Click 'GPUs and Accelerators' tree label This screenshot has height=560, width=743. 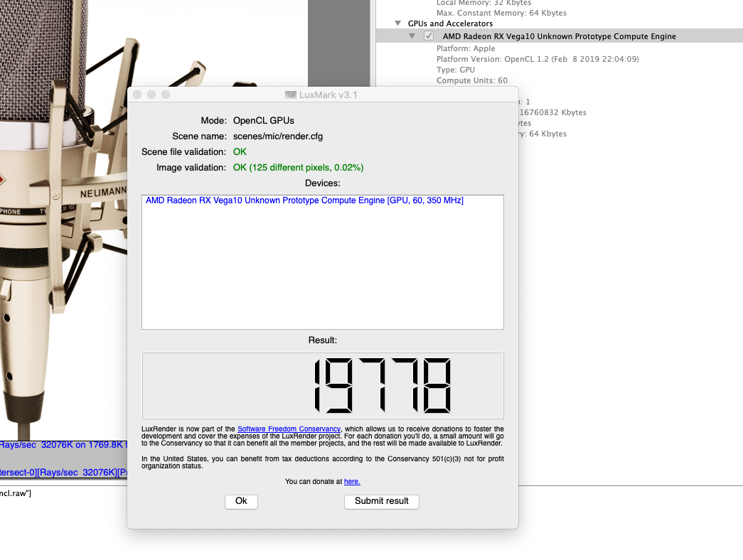click(450, 23)
